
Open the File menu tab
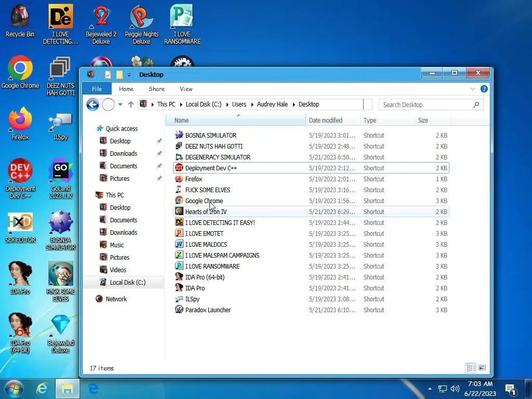[97, 89]
